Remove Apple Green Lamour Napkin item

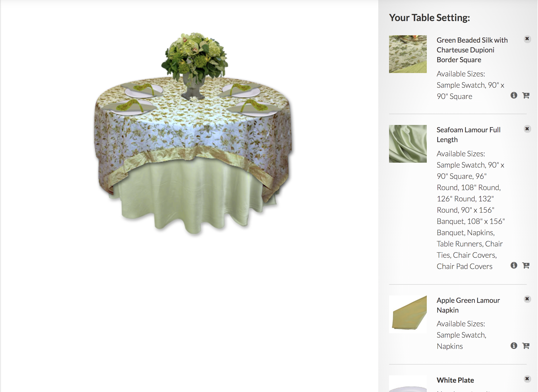coord(527,299)
